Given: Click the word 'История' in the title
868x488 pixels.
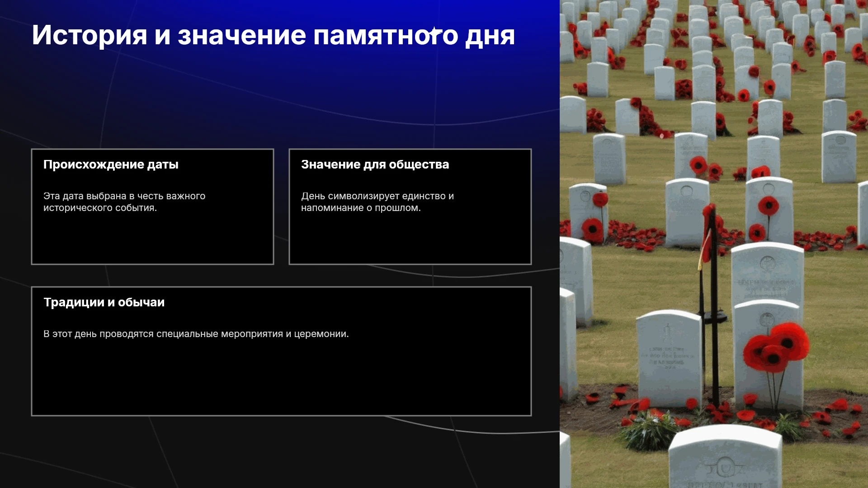Looking at the screenshot, I should pyautogui.click(x=90, y=35).
